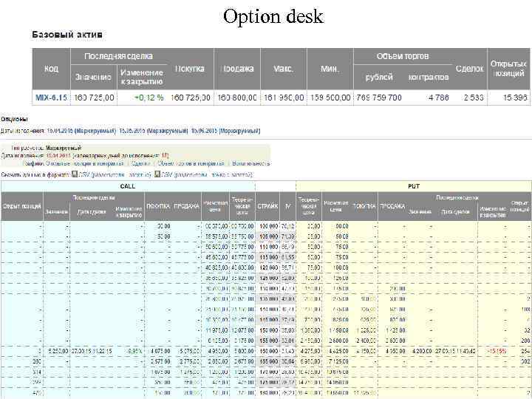Select the 15.05.2015 expiration date link
532x399 pixels.
click(154, 131)
